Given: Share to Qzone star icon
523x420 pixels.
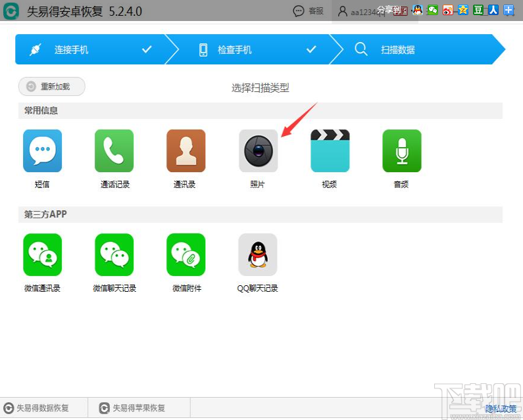Looking at the screenshot, I should coord(463,10).
